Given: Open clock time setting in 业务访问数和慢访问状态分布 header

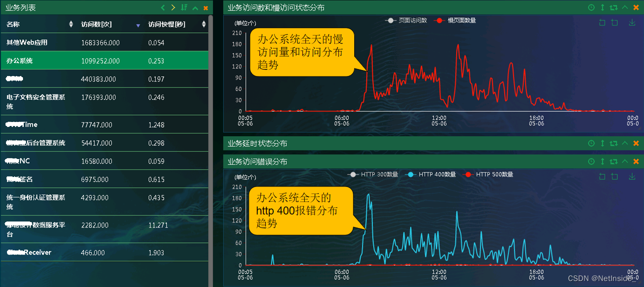Looking at the screenshot, I should (x=592, y=7).
